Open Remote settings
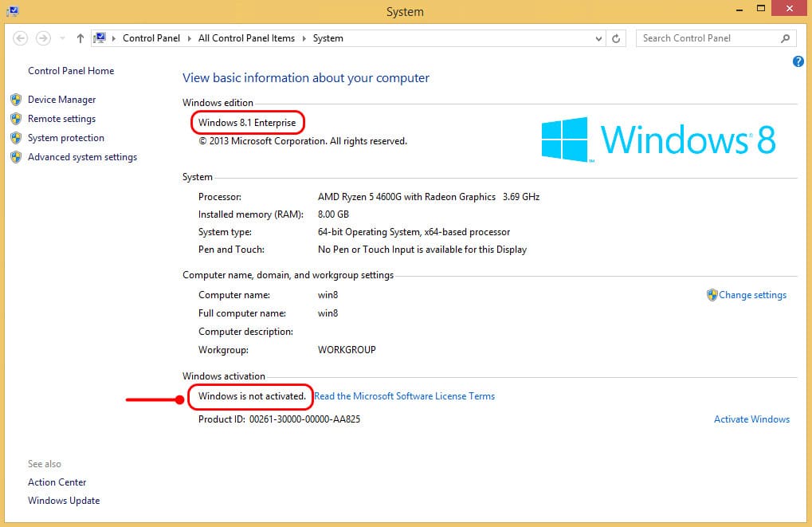812x527 pixels. tap(61, 119)
